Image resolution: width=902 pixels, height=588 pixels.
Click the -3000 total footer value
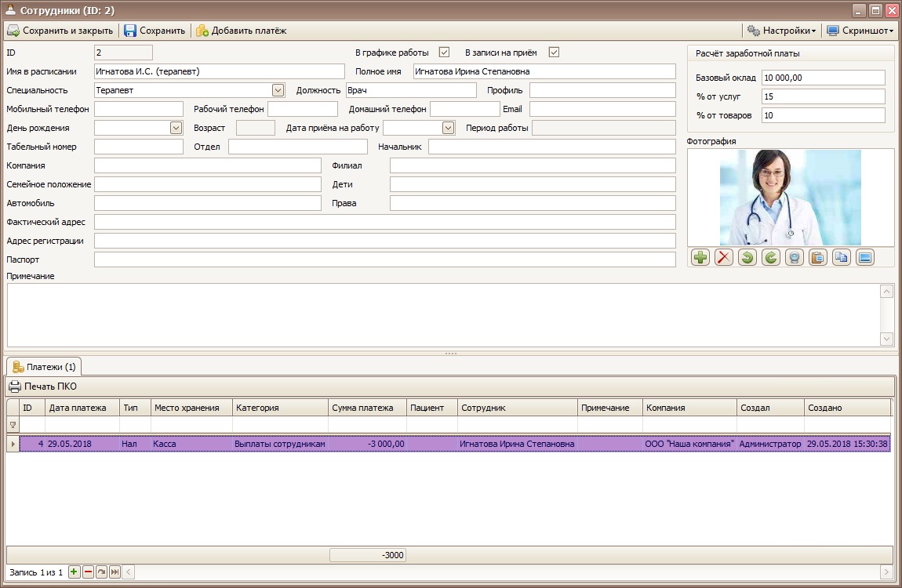[368, 555]
